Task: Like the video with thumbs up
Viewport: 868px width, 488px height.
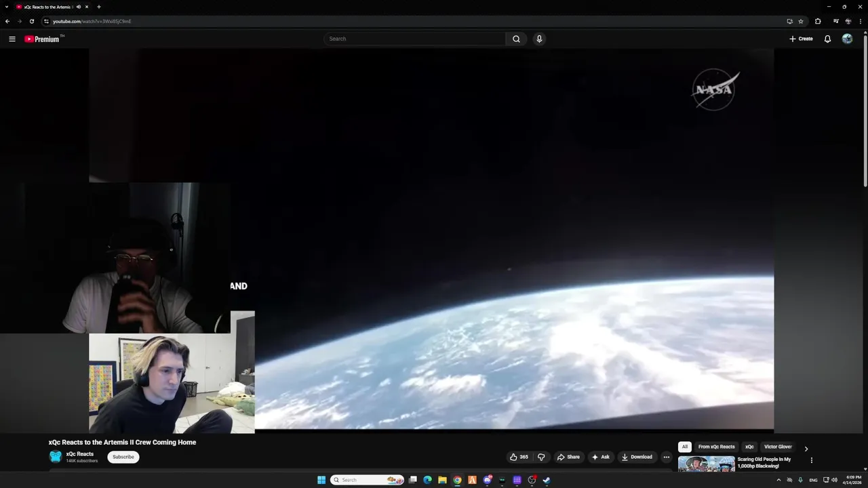Action: 519,457
